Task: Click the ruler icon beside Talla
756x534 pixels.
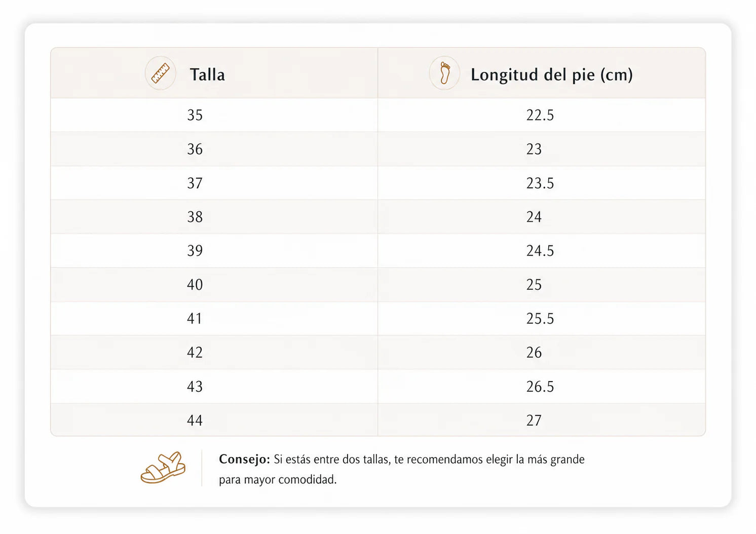Action: pos(160,73)
